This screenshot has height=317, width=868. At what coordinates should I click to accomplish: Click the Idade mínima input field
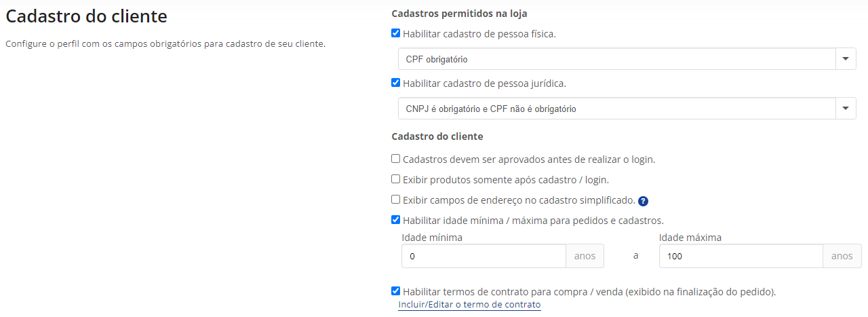tap(484, 256)
